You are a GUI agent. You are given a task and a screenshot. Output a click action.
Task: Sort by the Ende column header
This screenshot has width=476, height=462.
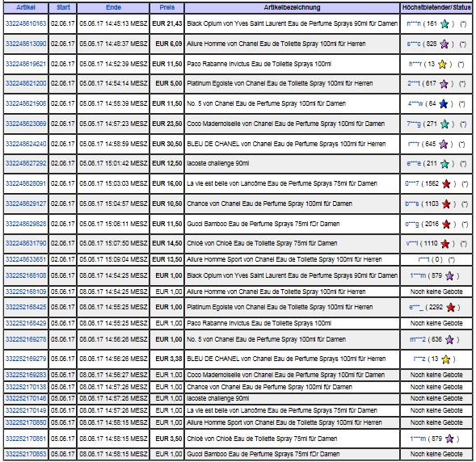click(x=113, y=7)
